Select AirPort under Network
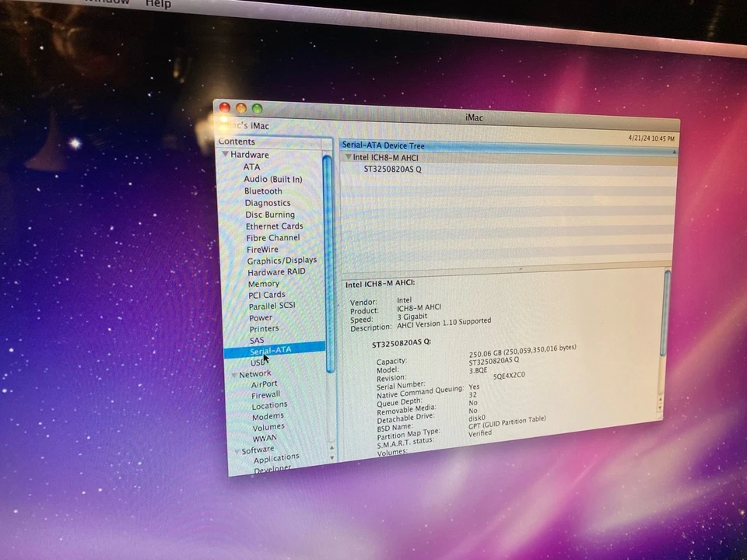Screen dimensions: 747x560 click(x=264, y=383)
